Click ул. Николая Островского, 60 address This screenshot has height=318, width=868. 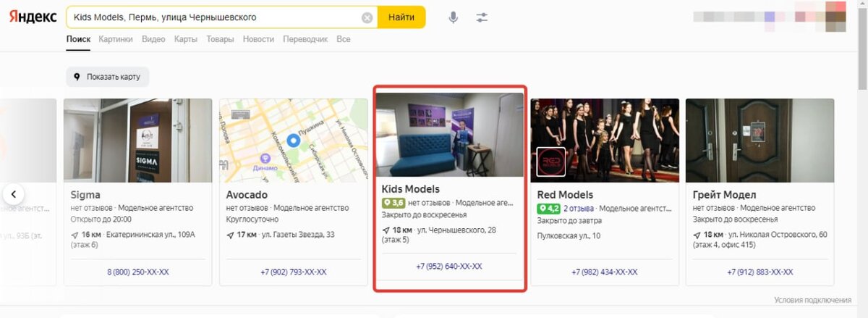[778, 235]
